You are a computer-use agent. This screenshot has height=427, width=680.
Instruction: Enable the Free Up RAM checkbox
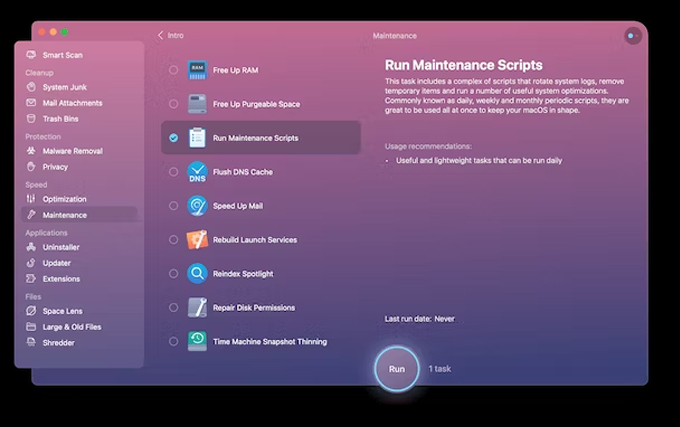point(174,70)
